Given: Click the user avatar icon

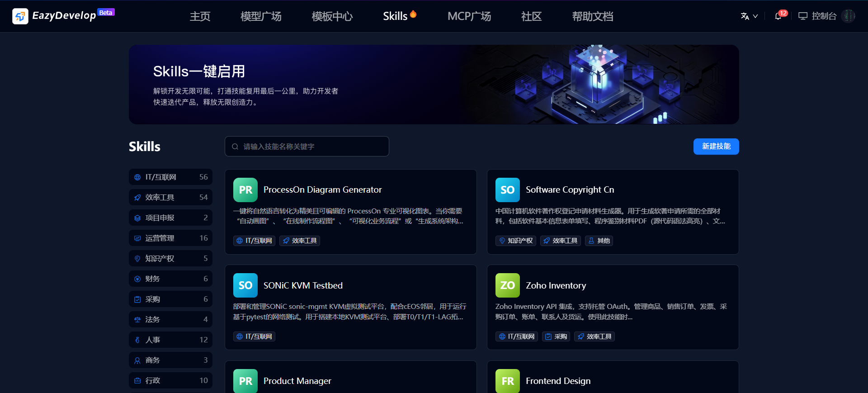Looking at the screenshot, I should tap(848, 16).
